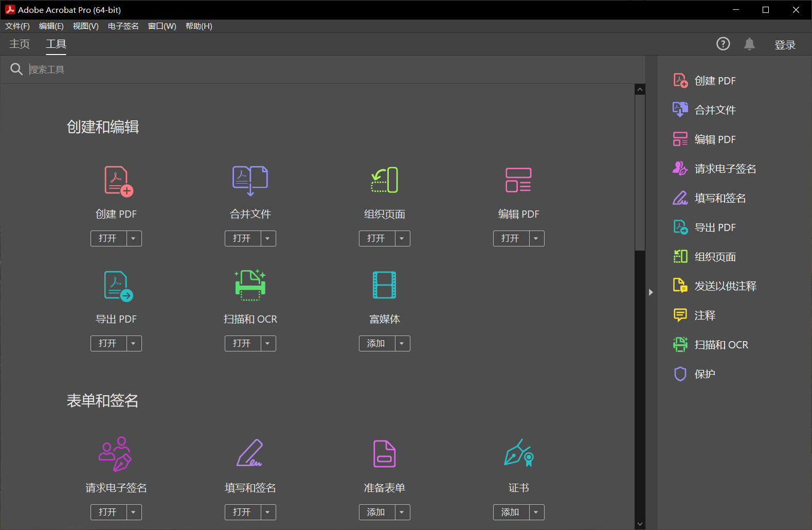Click the Prepare Form (准备表单) grid icon
812x530 pixels.
pos(385,454)
